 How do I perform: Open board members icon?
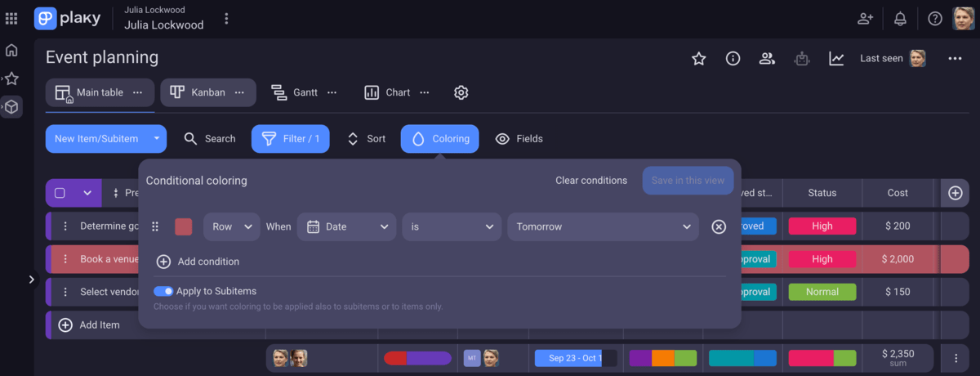click(x=767, y=58)
